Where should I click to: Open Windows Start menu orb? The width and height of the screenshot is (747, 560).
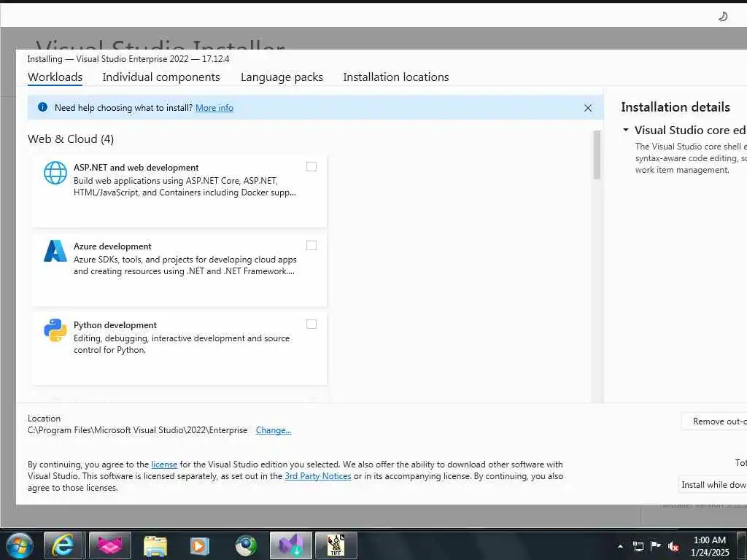[20, 545]
